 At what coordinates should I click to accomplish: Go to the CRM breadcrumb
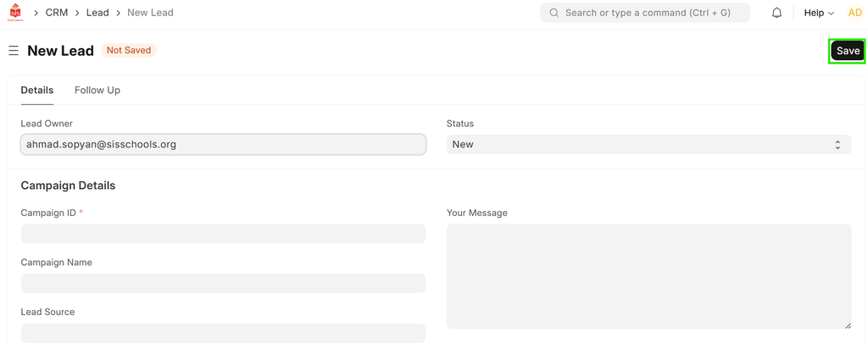tap(57, 13)
